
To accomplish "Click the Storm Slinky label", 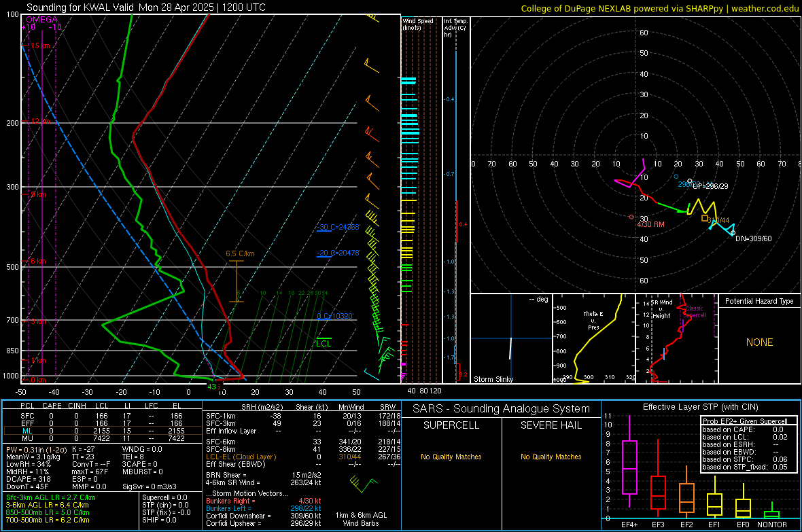I will coord(493,379).
